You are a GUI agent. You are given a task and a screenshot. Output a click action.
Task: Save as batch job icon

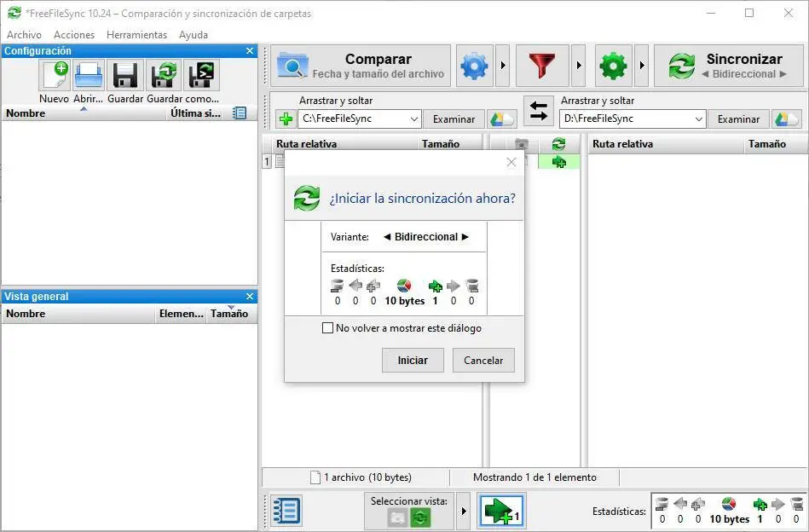tap(202, 75)
